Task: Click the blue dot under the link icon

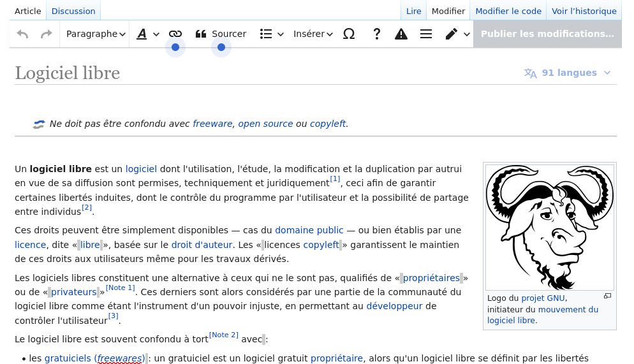Action: click(175, 47)
